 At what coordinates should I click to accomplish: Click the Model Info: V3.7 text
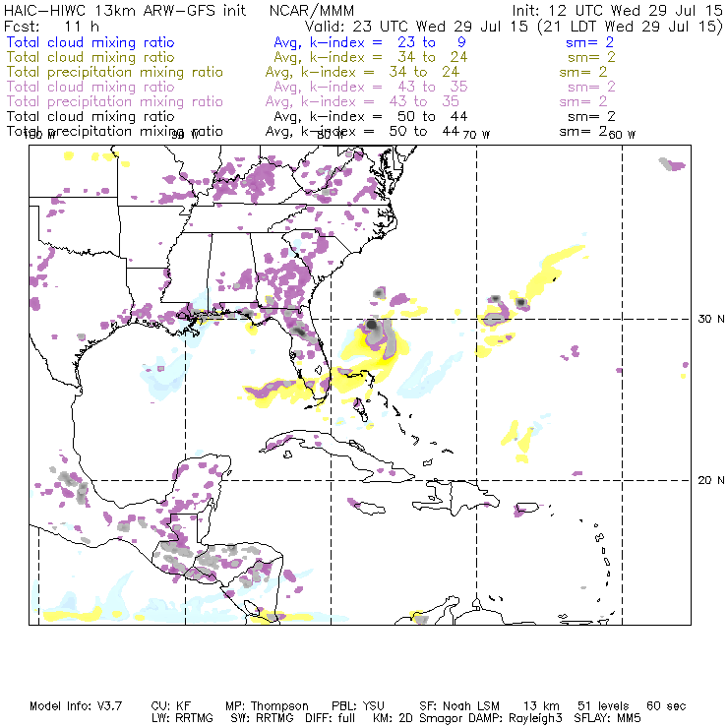pos(76,706)
